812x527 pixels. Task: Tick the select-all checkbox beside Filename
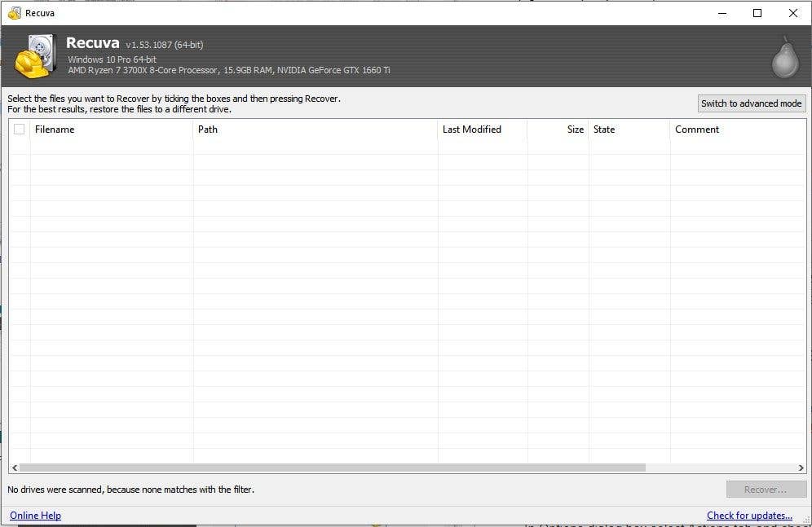[x=20, y=130]
